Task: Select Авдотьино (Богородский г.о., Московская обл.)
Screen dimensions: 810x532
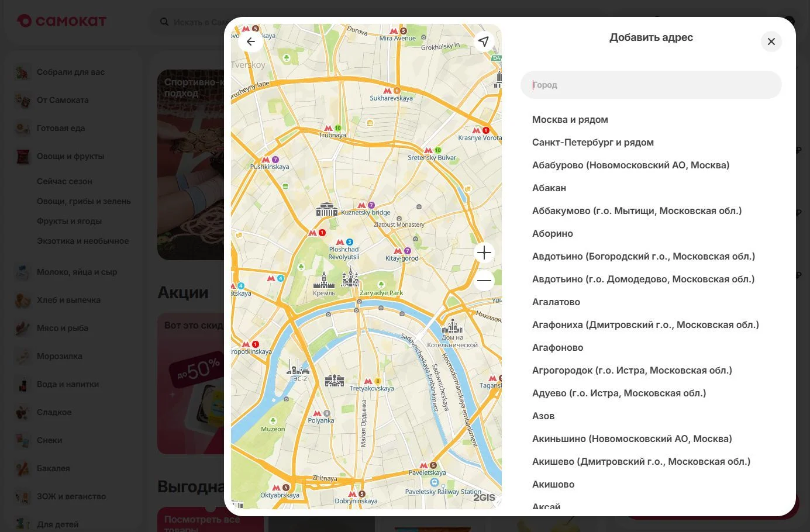Action: [643, 256]
